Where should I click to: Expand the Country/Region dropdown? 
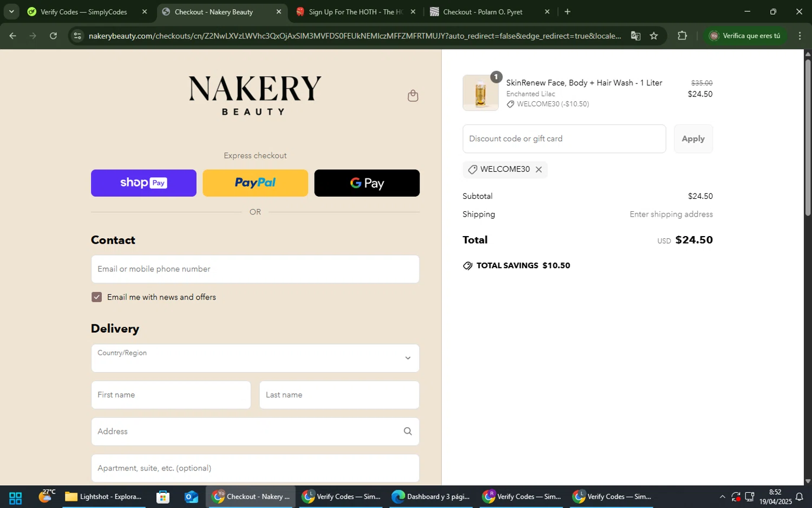(x=255, y=358)
